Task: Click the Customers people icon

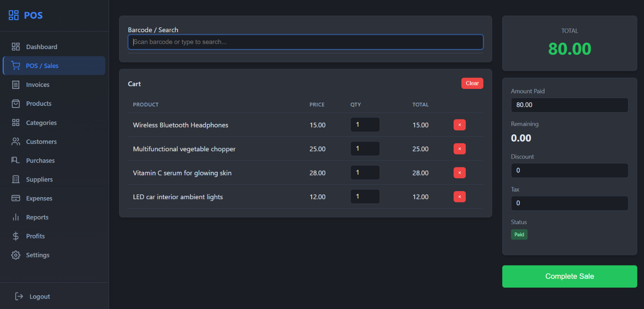Action: pyautogui.click(x=16, y=141)
